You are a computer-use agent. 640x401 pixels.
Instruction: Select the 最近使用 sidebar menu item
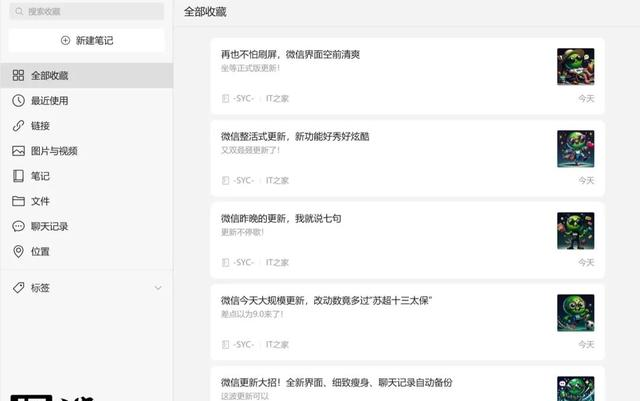50,101
